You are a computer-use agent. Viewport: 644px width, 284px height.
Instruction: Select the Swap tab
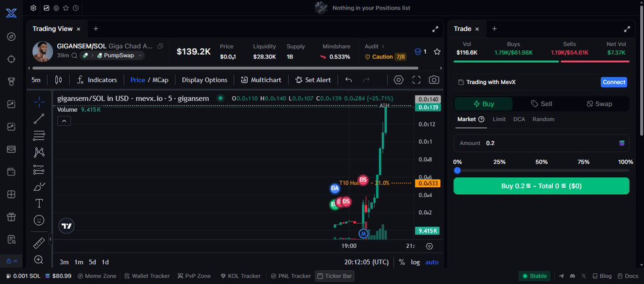coord(599,104)
